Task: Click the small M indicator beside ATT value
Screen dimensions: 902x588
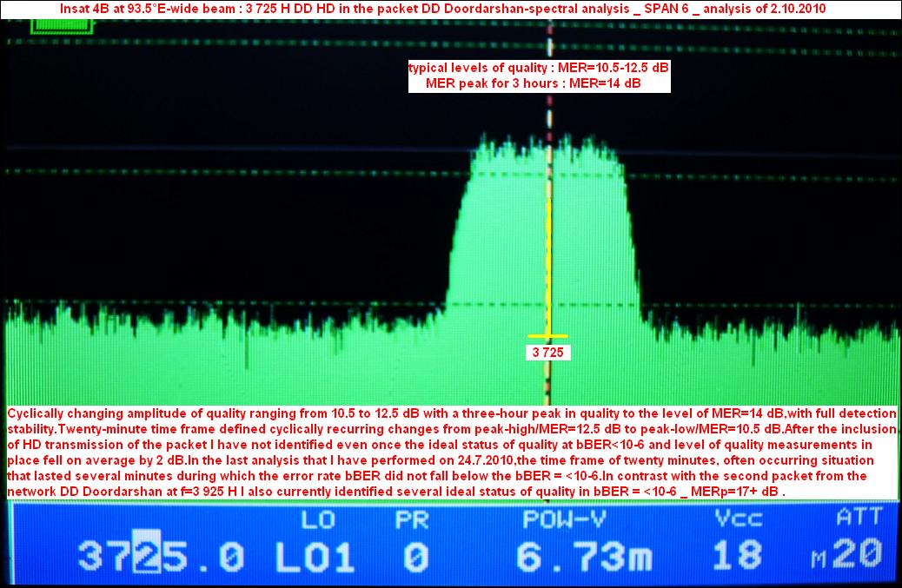Action: [819, 561]
